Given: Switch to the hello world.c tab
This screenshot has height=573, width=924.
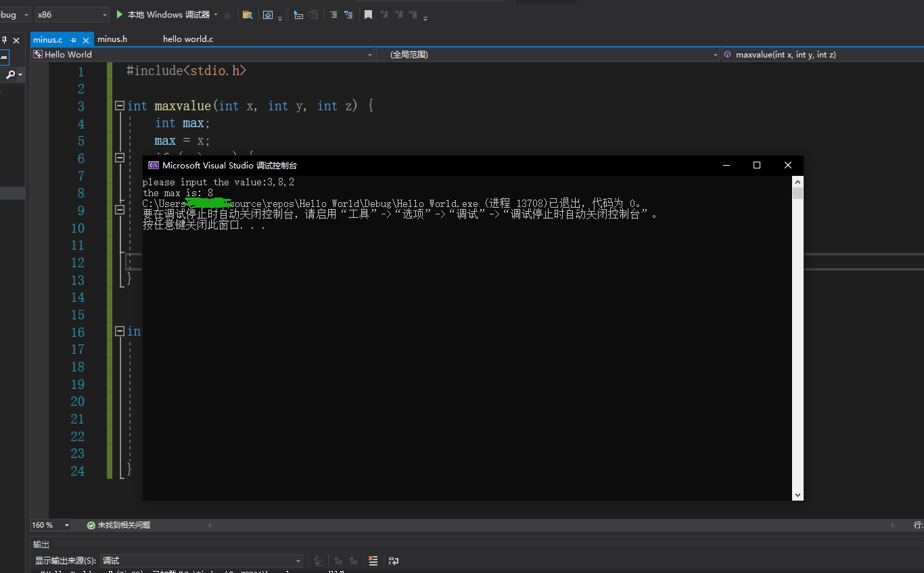Looking at the screenshot, I should [x=188, y=39].
